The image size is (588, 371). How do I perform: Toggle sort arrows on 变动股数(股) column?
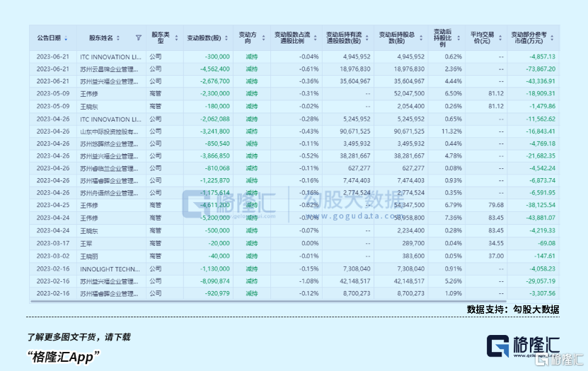click(x=226, y=38)
